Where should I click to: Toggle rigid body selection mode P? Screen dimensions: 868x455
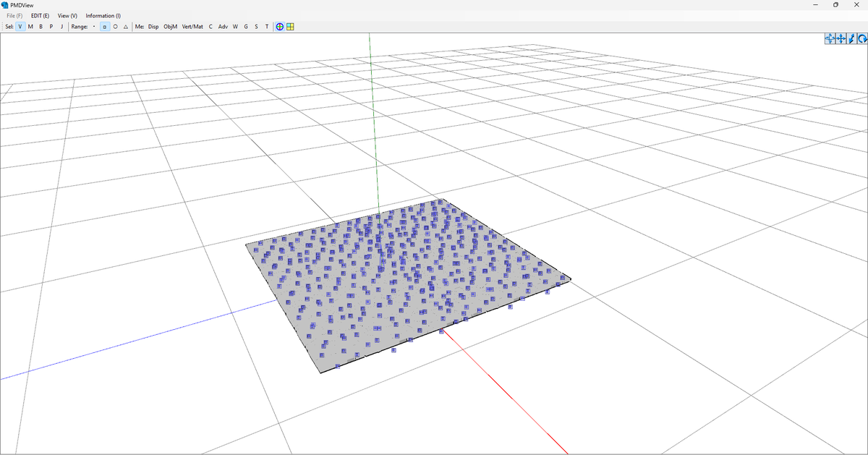pyautogui.click(x=51, y=27)
